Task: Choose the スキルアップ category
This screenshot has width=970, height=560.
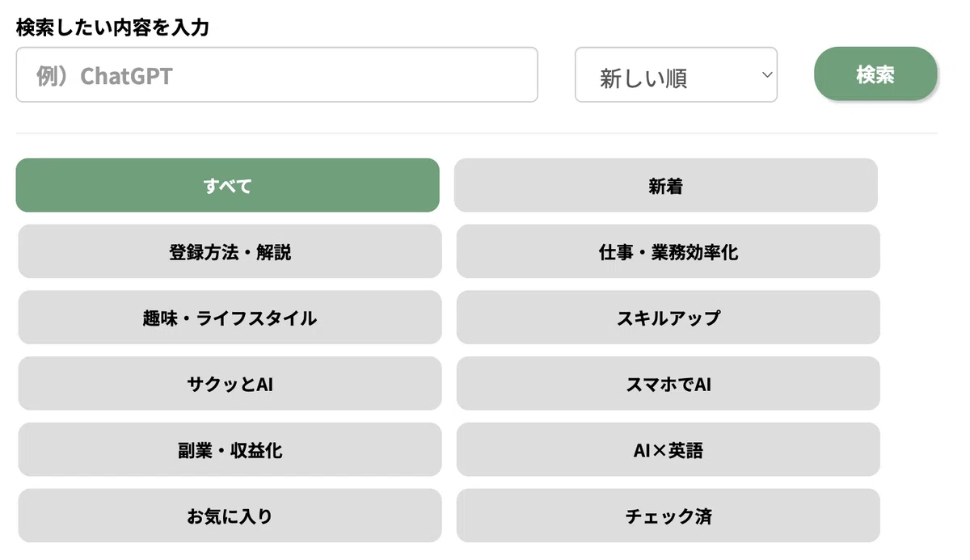Action: click(668, 318)
